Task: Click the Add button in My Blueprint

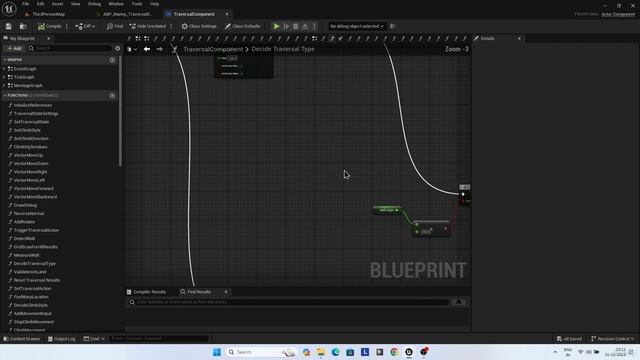Action: (x=14, y=48)
